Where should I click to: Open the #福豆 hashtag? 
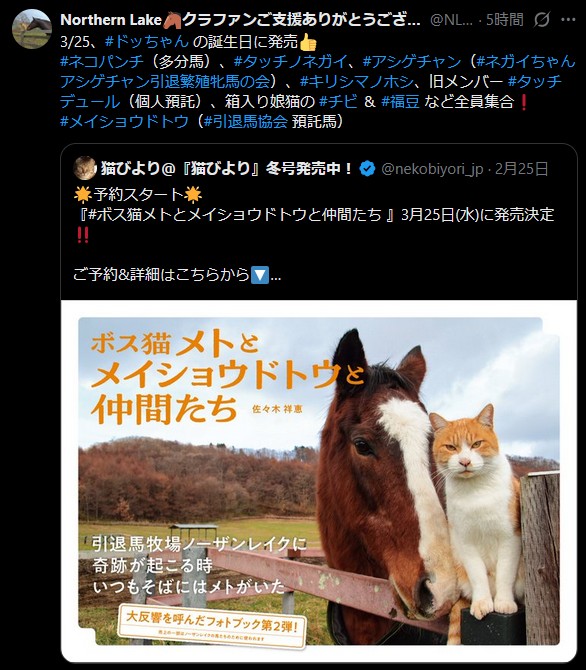tap(400, 101)
